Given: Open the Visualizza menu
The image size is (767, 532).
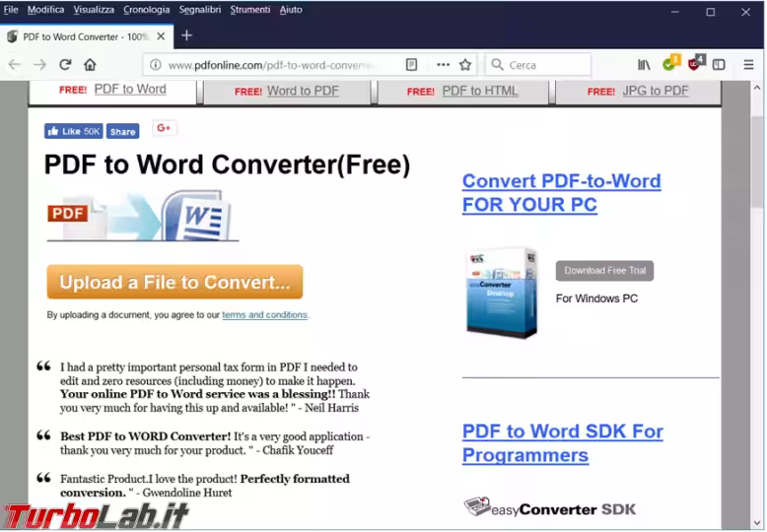Looking at the screenshot, I should pos(94,10).
